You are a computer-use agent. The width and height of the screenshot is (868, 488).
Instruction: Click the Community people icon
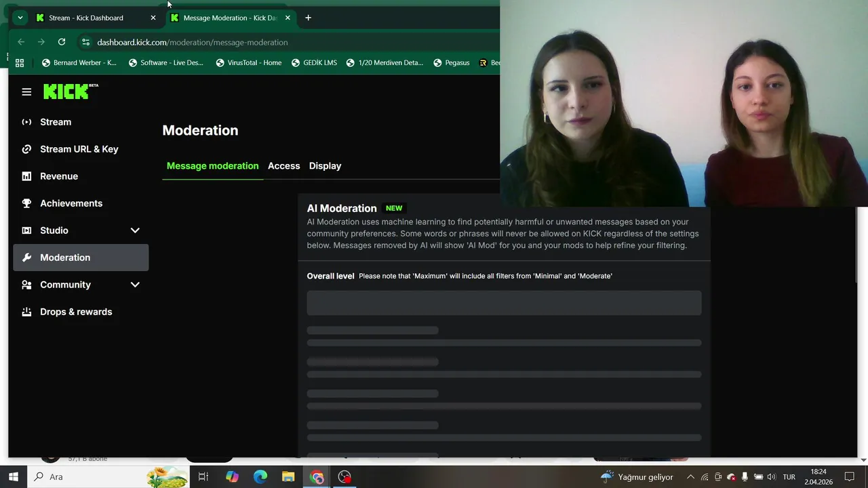tap(26, 285)
